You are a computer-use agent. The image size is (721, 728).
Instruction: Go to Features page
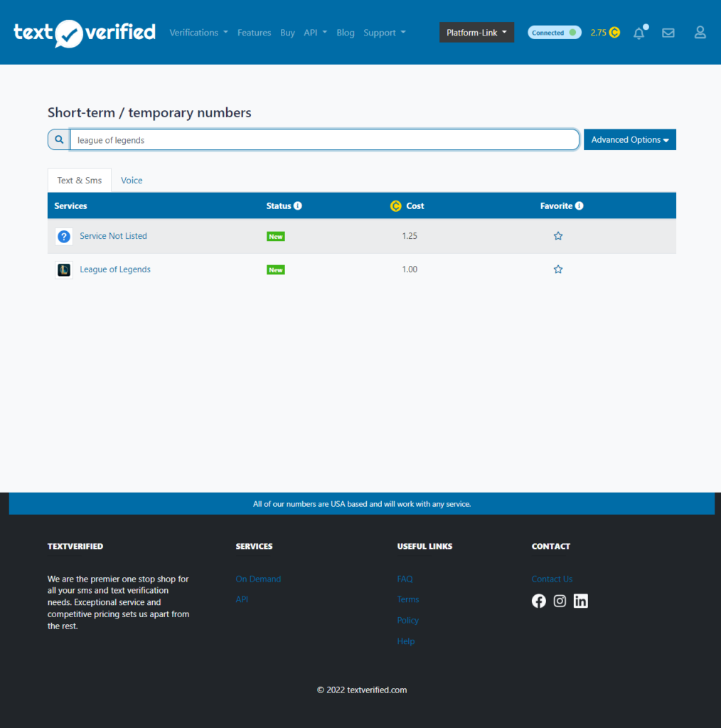pyautogui.click(x=254, y=33)
